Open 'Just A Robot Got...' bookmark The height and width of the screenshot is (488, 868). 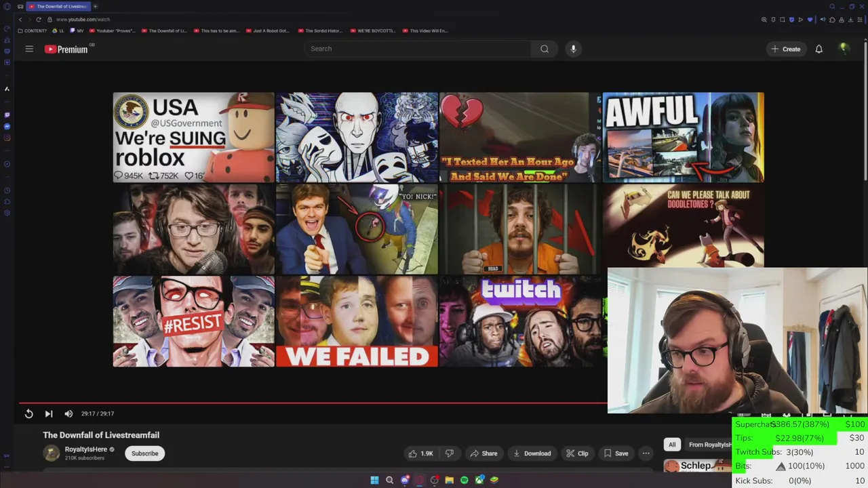268,30
